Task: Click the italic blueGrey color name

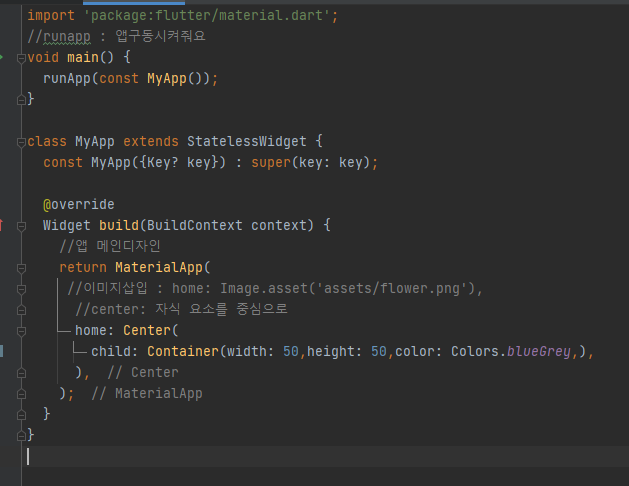Action: pos(539,351)
